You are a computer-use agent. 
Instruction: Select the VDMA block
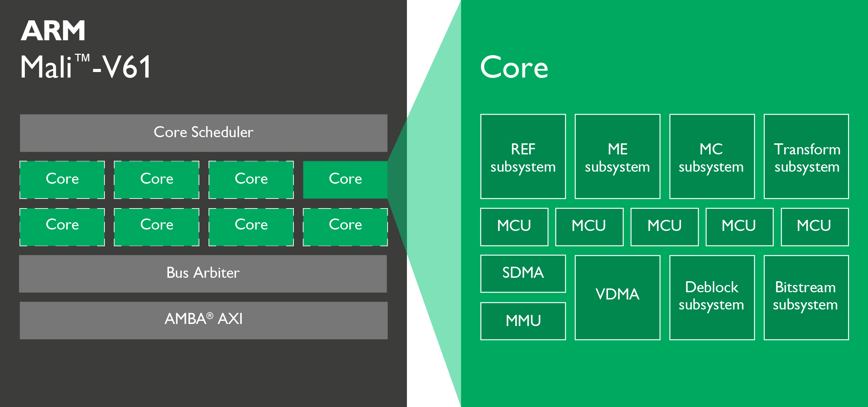tap(617, 297)
